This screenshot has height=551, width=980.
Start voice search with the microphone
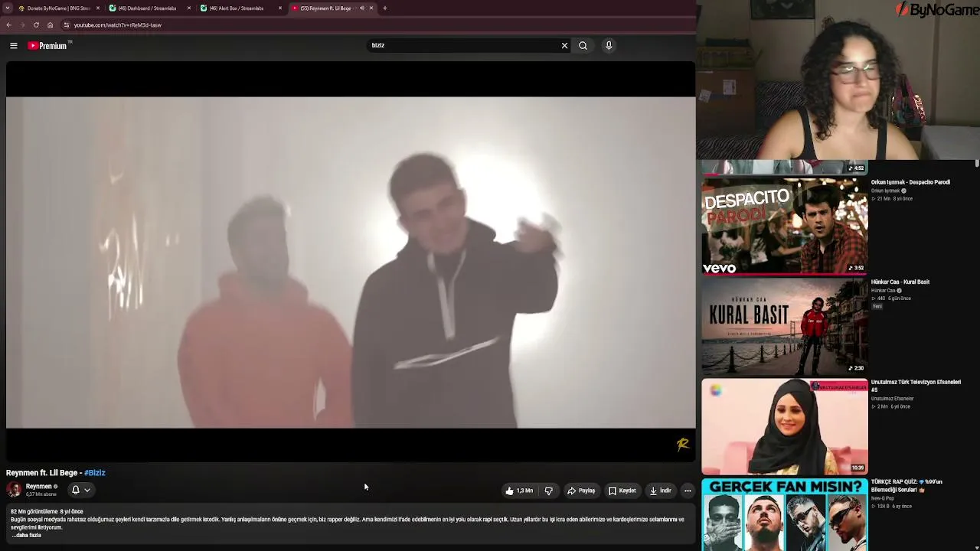point(609,46)
